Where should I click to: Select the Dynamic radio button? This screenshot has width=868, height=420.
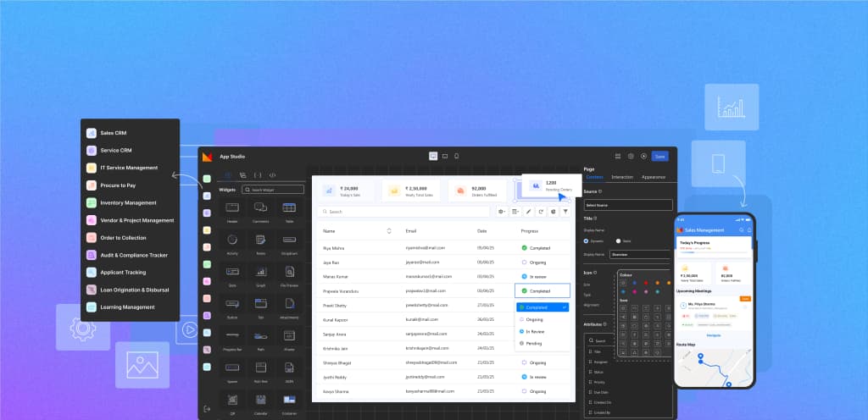[x=587, y=240]
